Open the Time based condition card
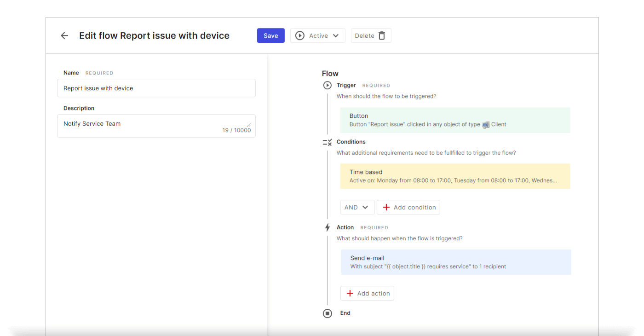The width and height of the screenshot is (644, 336). (455, 176)
